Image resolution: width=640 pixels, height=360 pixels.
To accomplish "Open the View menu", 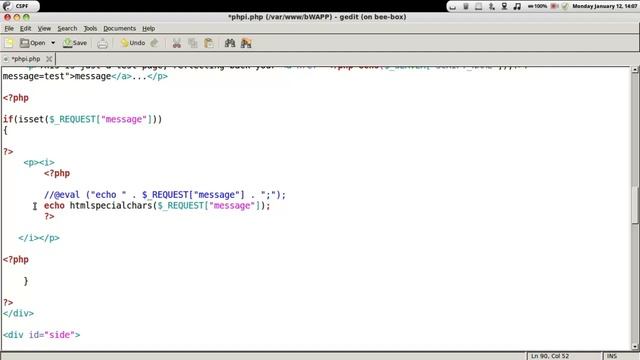I will click(44, 29).
